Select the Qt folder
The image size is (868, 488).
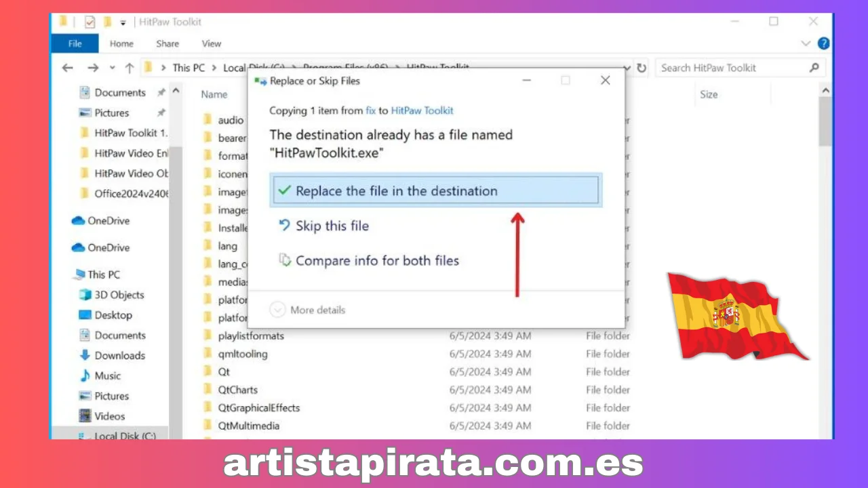(x=224, y=371)
